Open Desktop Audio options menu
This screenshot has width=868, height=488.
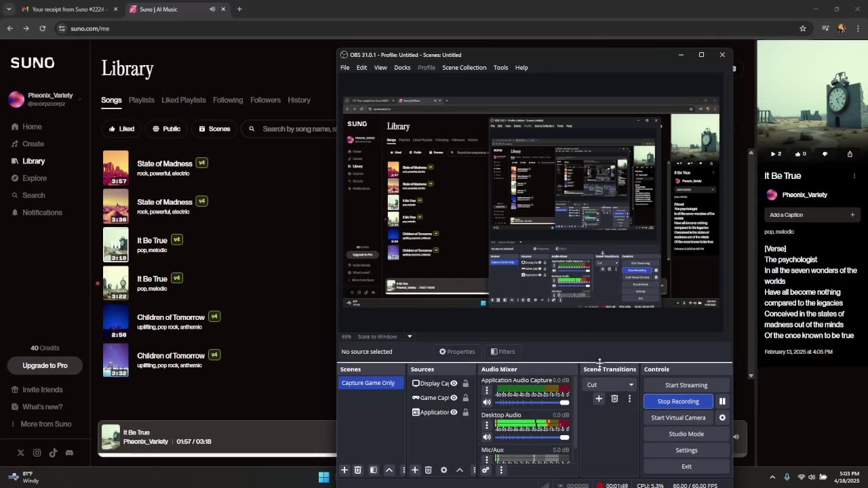click(486, 426)
